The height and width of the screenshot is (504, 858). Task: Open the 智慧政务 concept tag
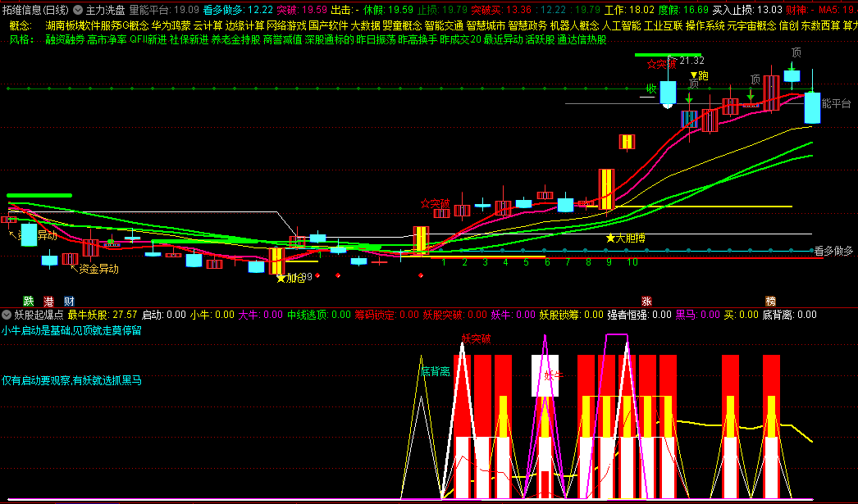click(527, 25)
